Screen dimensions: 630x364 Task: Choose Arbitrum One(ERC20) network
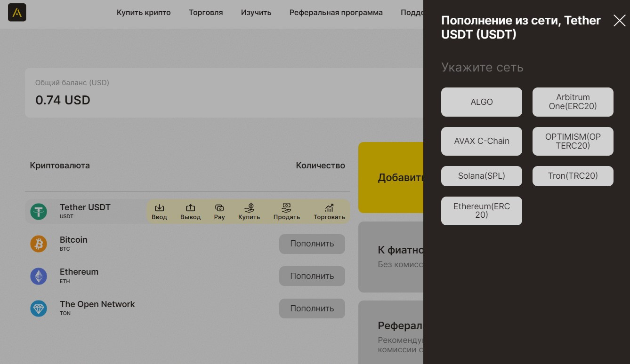[573, 102]
